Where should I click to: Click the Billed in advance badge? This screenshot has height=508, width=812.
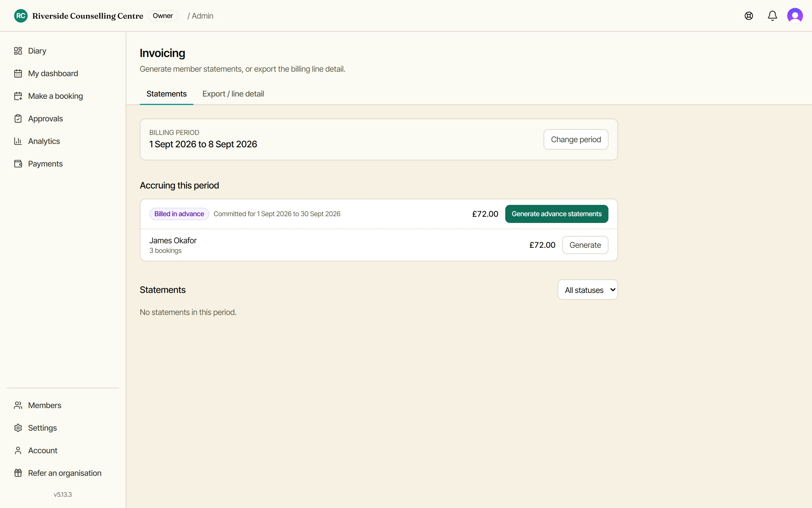[x=179, y=214]
